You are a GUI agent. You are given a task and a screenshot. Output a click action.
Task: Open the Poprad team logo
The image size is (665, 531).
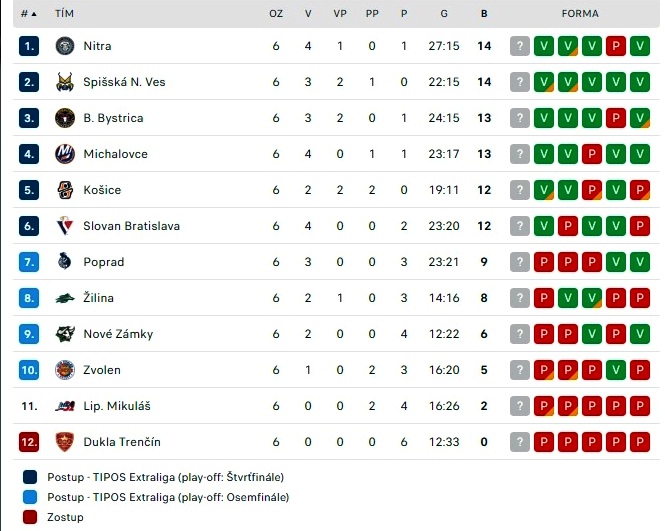(65, 262)
